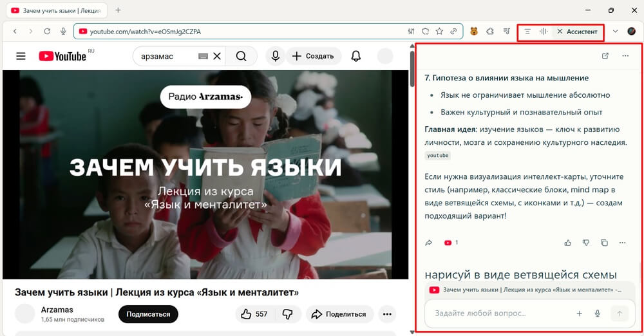
Task: Clear the YouTube search query with X
Action: [x=217, y=56]
